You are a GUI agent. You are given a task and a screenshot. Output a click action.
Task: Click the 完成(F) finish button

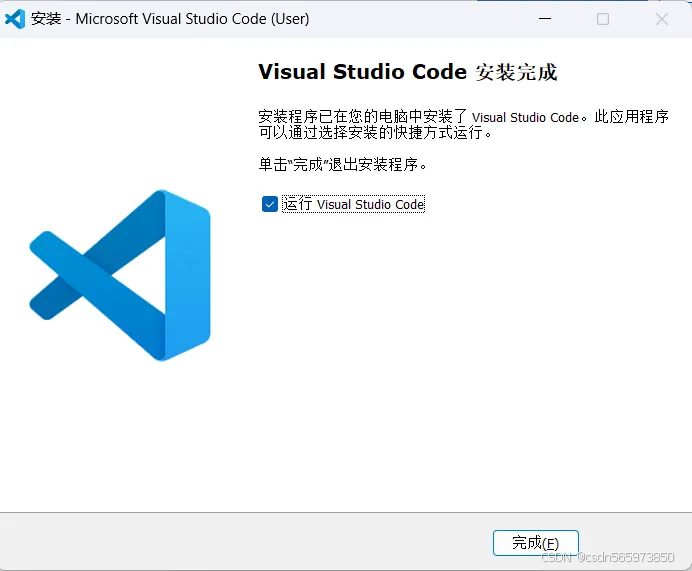(535, 543)
